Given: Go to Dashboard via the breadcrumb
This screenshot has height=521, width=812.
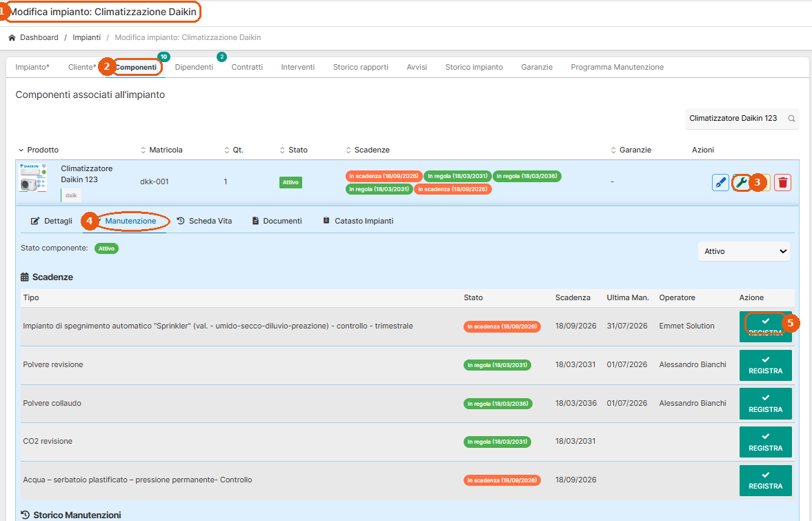Looking at the screenshot, I should point(39,38).
